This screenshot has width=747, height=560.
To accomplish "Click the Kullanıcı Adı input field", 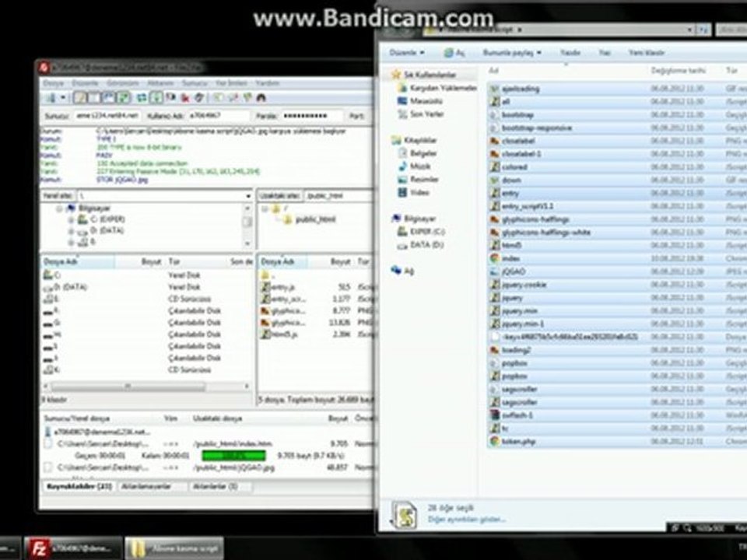I will tap(218, 116).
